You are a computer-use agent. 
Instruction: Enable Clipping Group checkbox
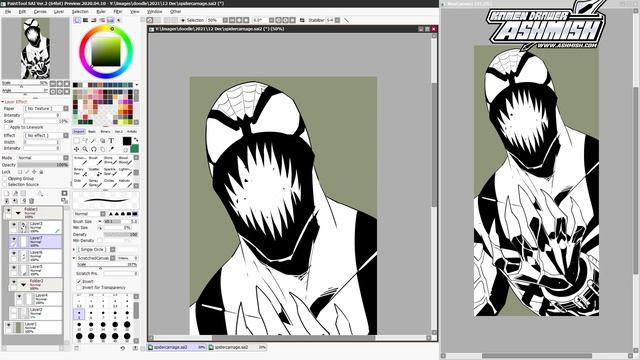(x=4, y=178)
